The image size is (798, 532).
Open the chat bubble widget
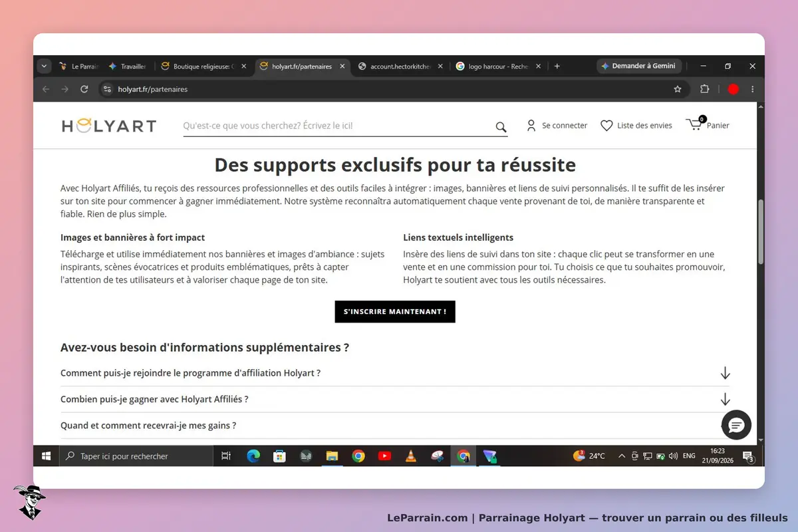(736, 425)
